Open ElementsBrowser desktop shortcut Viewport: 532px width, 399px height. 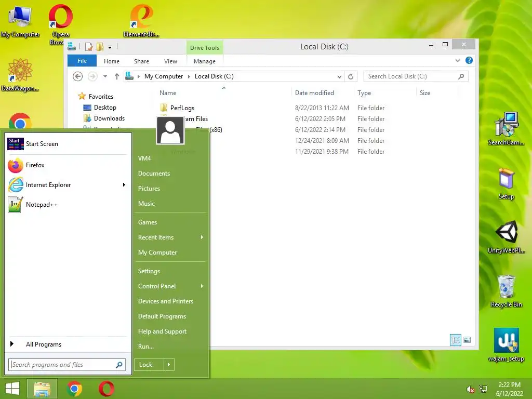(141, 20)
